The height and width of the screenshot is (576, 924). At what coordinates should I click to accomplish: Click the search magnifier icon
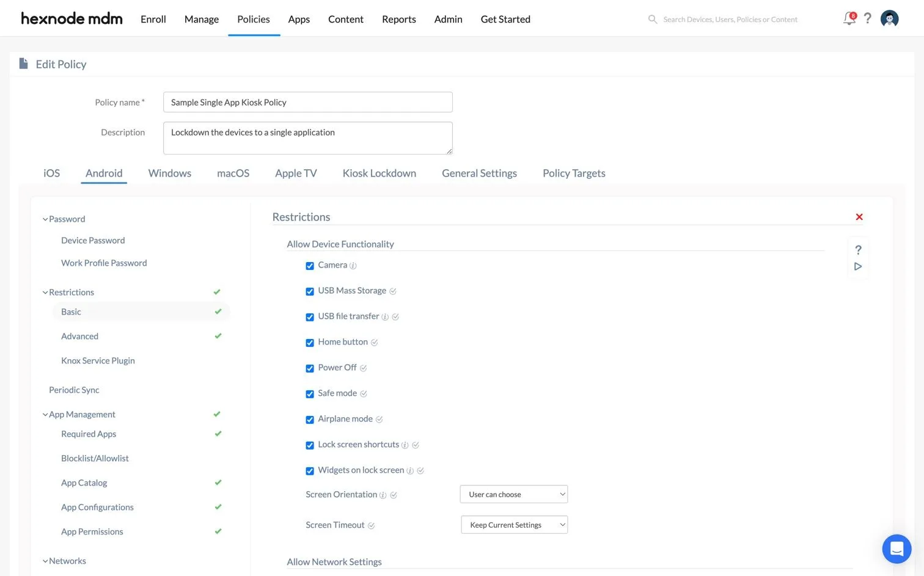pyautogui.click(x=653, y=20)
